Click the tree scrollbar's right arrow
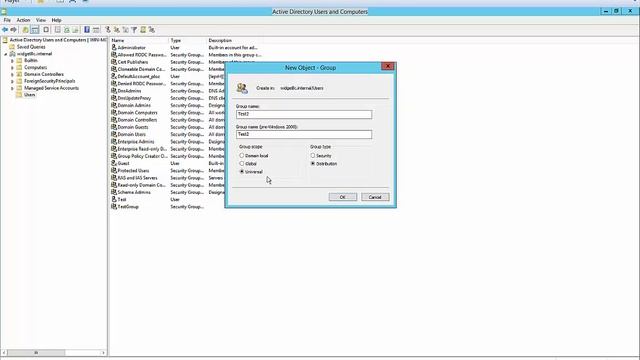Screen dimensions: 640x360 [103, 353]
